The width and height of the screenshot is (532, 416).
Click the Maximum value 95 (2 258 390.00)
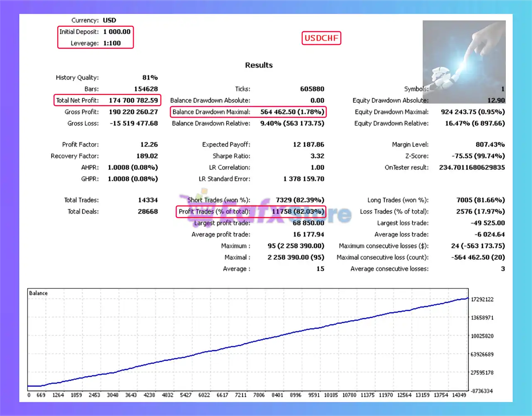pos(296,245)
